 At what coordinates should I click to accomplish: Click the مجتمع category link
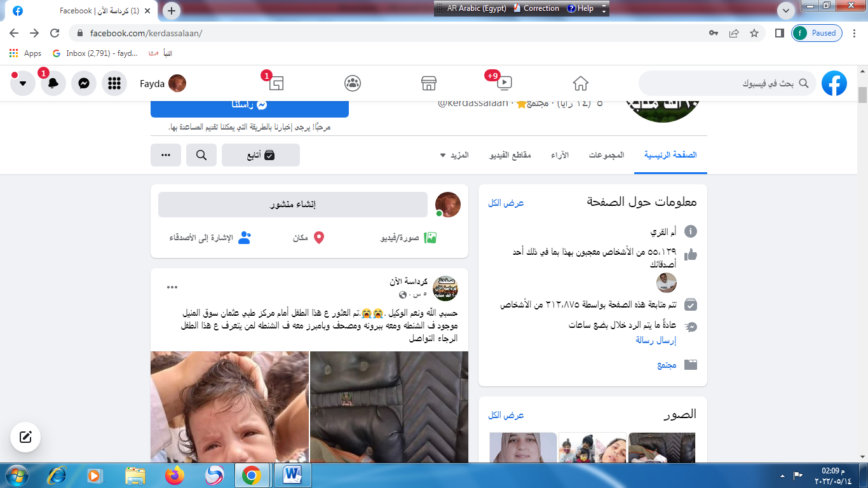point(667,365)
